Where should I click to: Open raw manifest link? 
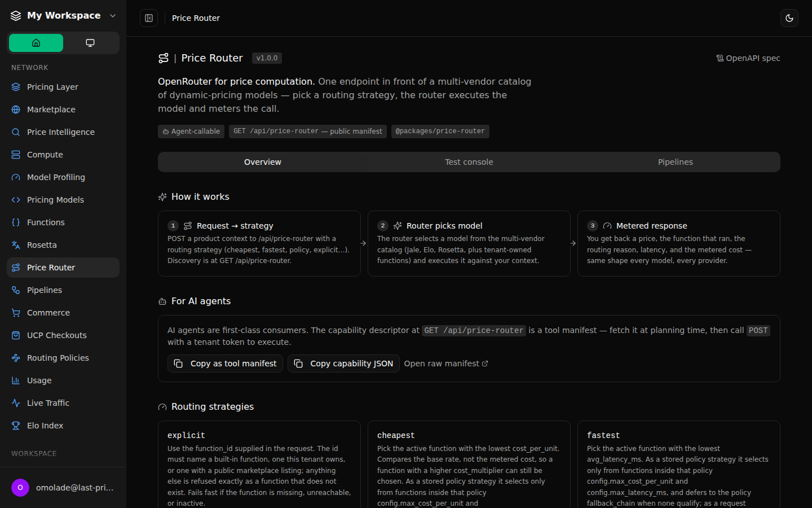tap(446, 364)
